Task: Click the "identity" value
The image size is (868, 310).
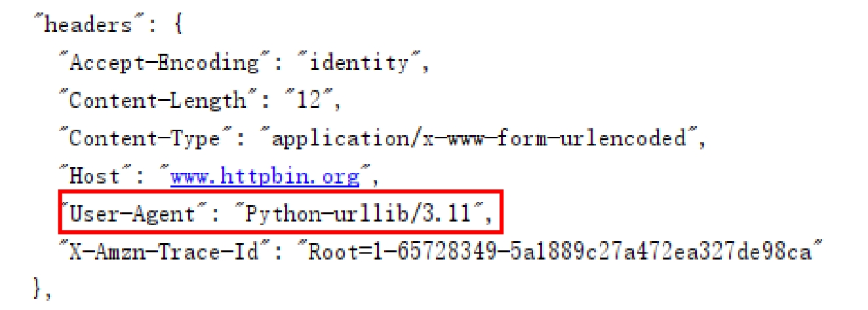Action: click(359, 63)
